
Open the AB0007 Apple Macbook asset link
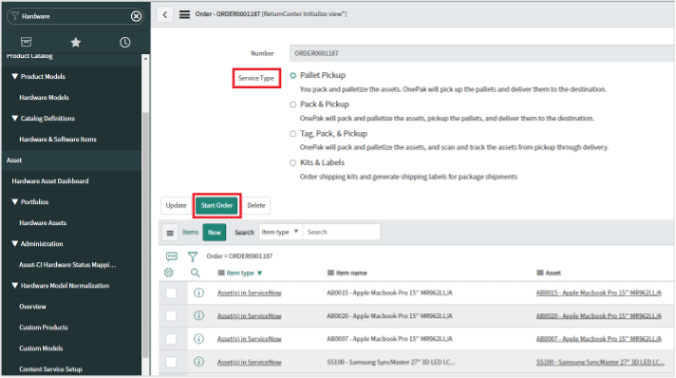click(x=598, y=339)
